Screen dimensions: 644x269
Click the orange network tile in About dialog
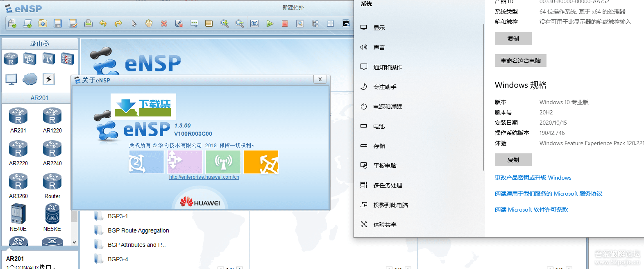click(261, 162)
